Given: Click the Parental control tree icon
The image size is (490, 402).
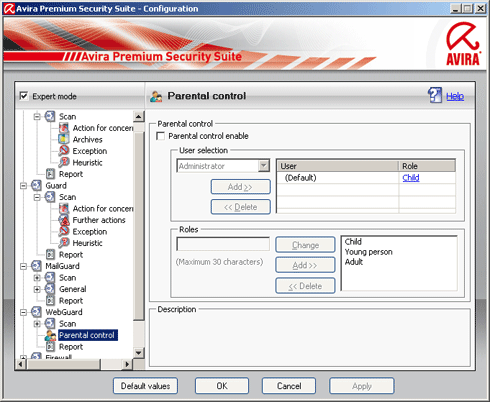Looking at the screenshot, I should click(50, 335).
